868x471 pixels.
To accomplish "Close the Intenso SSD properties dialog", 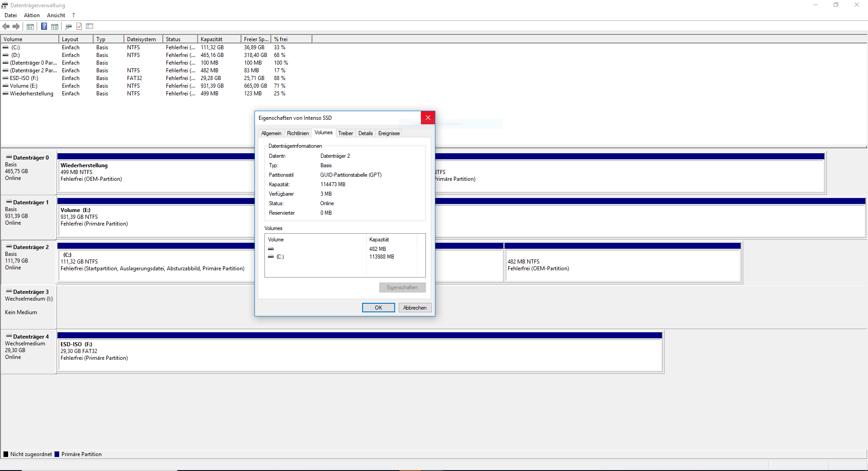I will pos(428,118).
